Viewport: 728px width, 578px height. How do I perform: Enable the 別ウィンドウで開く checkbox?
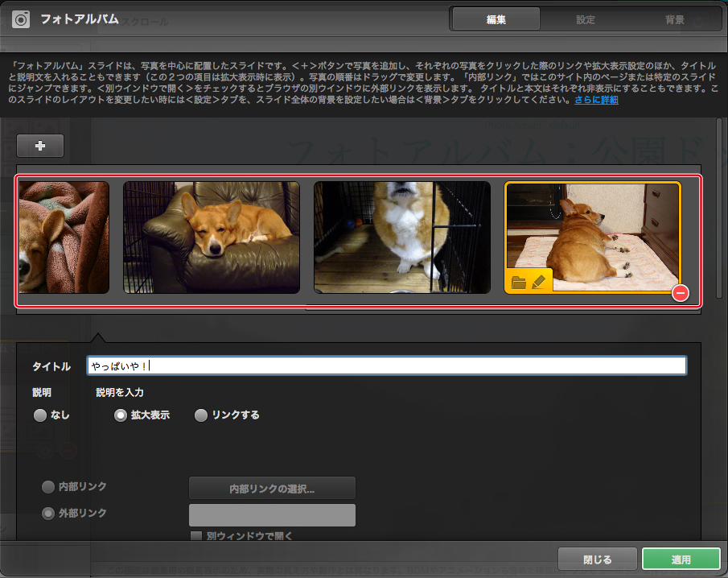(196, 536)
